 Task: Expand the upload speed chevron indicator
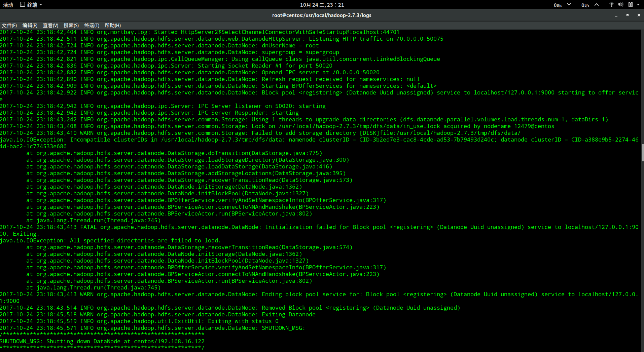point(597,4)
